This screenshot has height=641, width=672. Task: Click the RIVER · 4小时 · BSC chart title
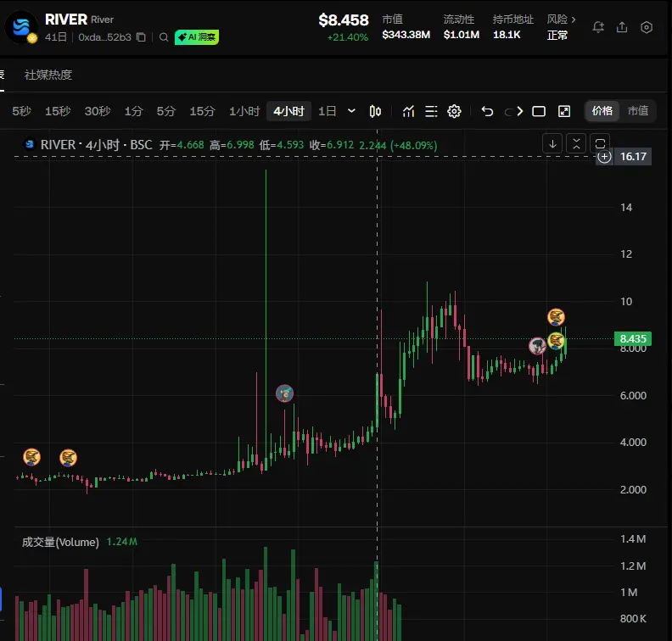click(x=97, y=145)
